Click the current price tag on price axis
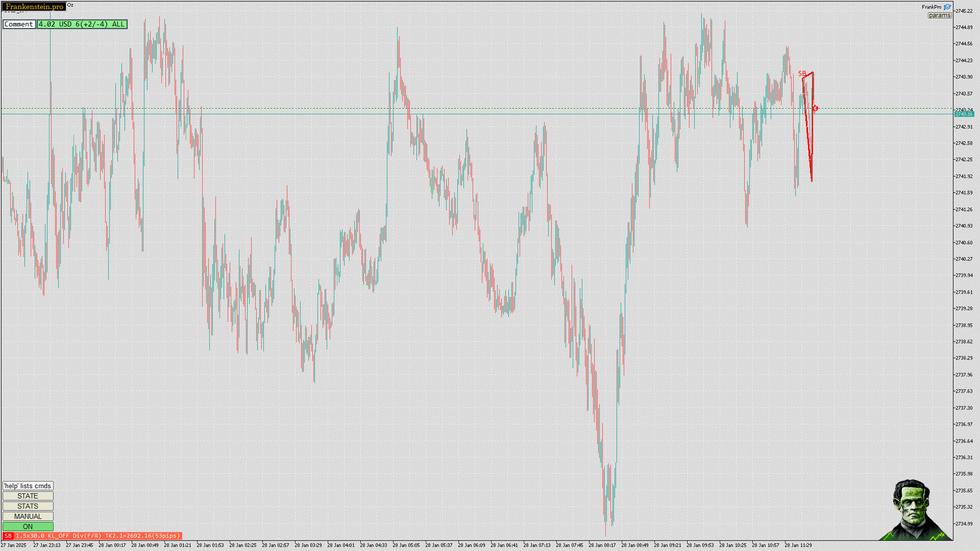This screenshot has width=980, height=551. click(964, 114)
